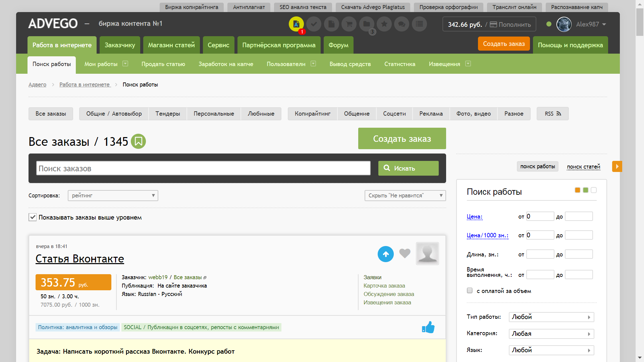The image size is (644, 362).
Task: Open the blank document icon in header
Action: click(331, 24)
